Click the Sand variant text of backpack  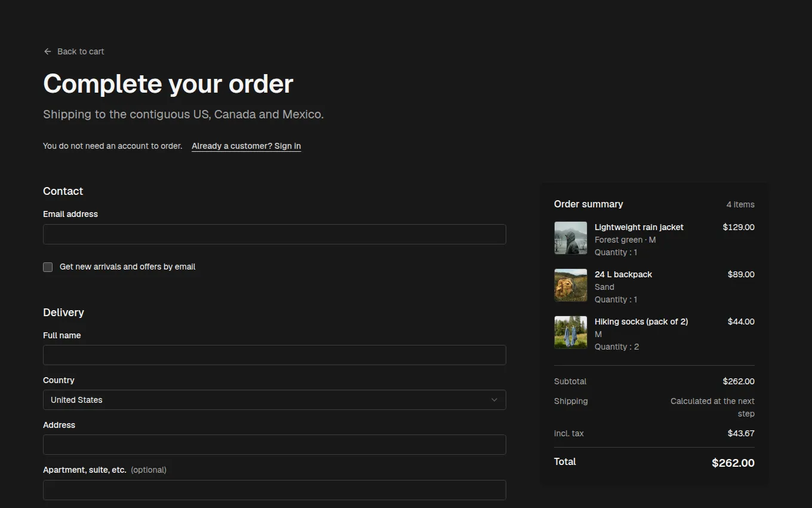(x=604, y=287)
